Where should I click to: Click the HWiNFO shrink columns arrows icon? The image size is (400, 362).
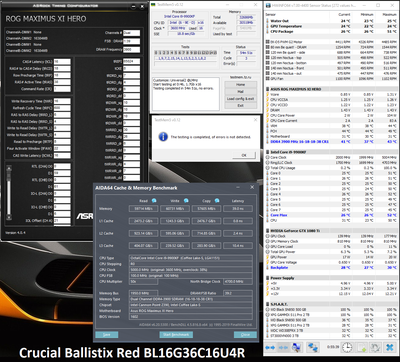point(283,347)
